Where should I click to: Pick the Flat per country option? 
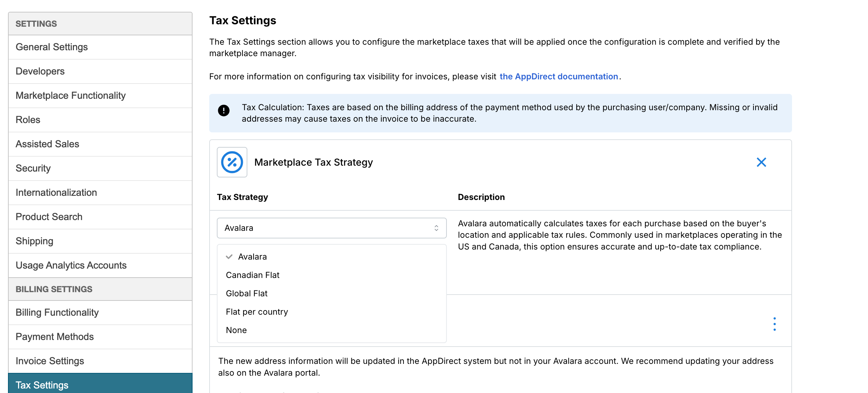[x=257, y=312]
